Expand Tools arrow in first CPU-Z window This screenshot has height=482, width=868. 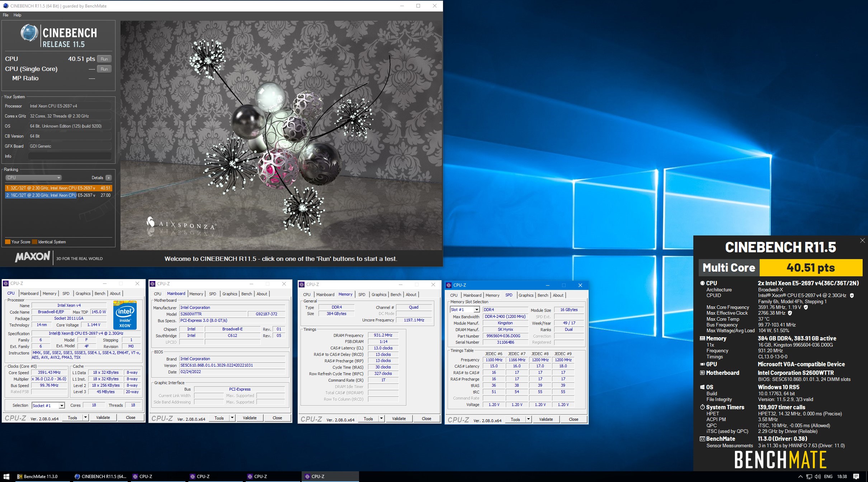click(85, 418)
